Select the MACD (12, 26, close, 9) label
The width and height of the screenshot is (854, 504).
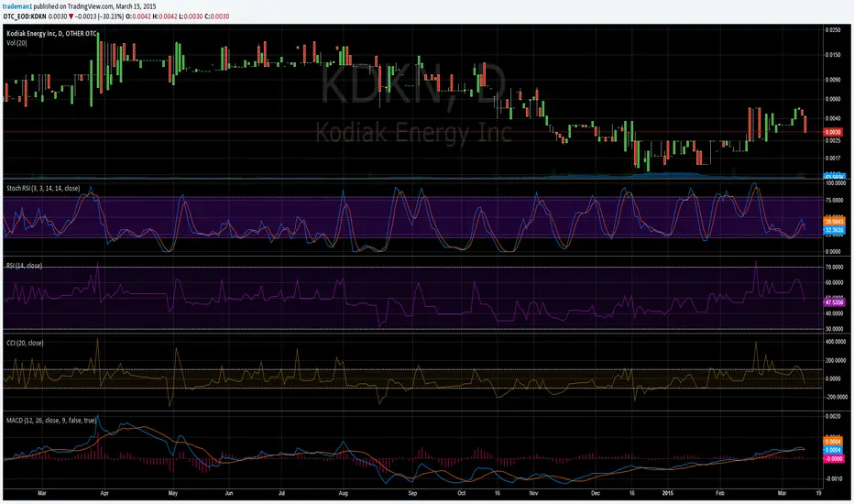pyautogui.click(x=51, y=420)
